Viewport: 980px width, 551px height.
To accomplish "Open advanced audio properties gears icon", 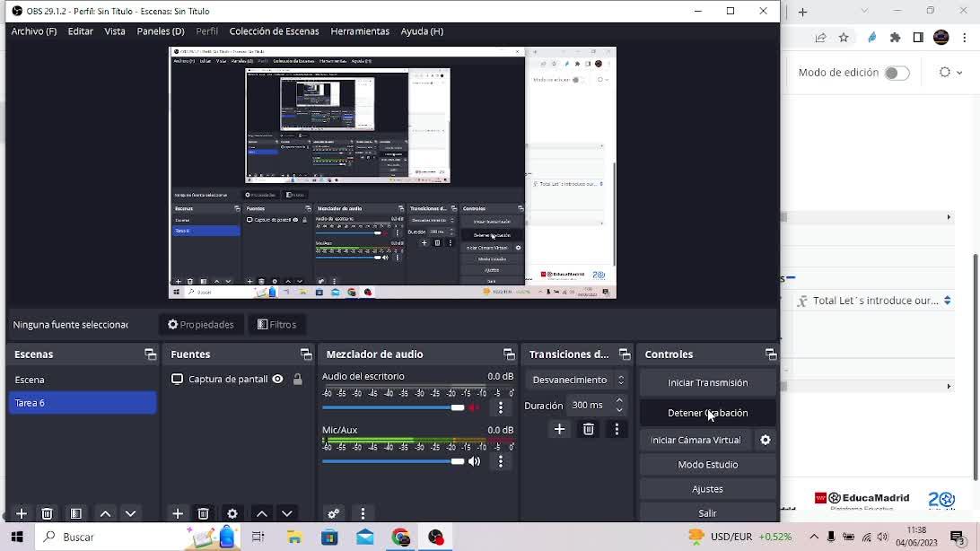I will 334,513.
